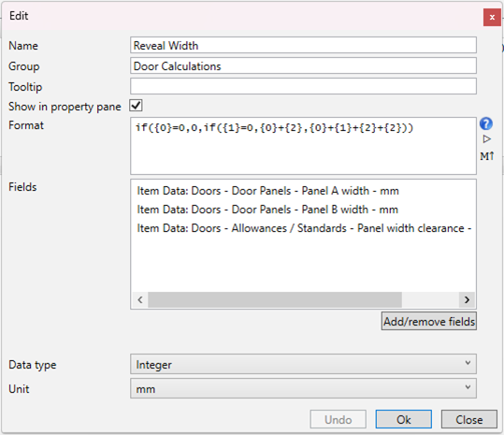Click the right scroll arrow in Fields
This screenshot has width=504, height=435.
467,299
